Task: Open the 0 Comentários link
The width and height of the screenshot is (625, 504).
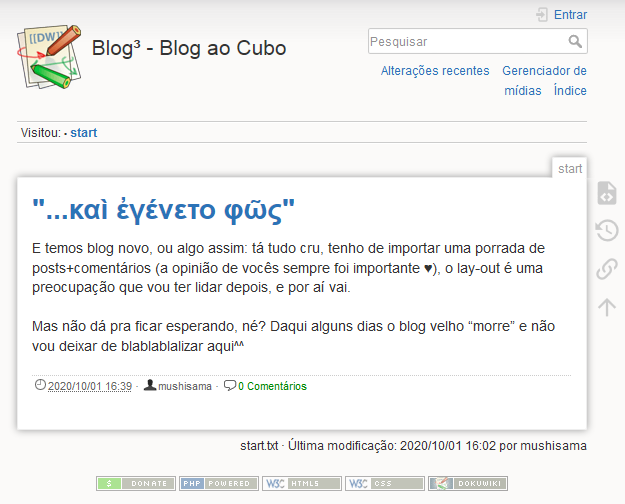Action: pyautogui.click(x=272, y=386)
